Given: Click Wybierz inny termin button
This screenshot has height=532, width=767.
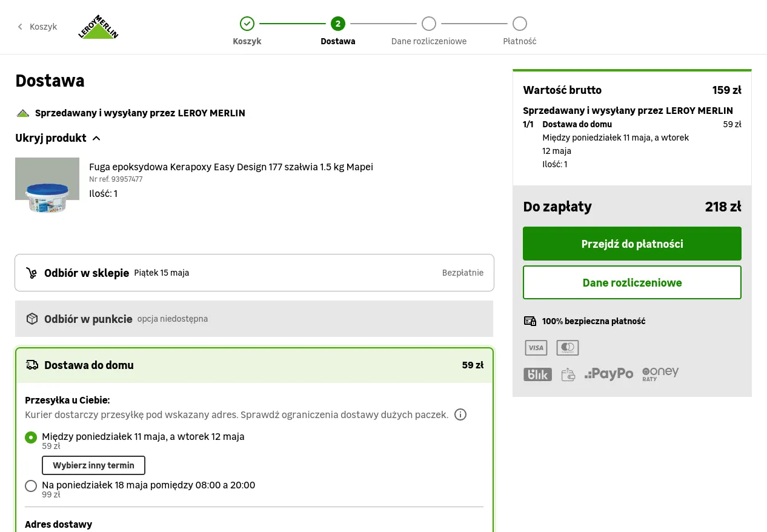Looking at the screenshot, I should tap(93, 465).
